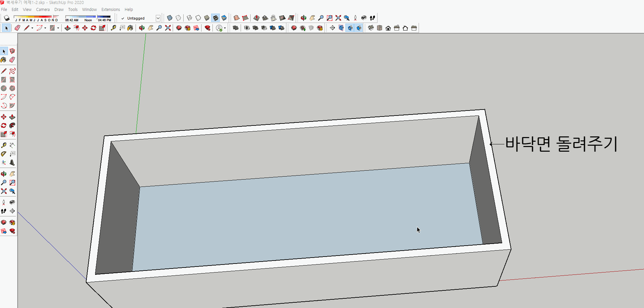
Task: Choose the Circle tool in the left toolbar
Action: coord(4,88)
